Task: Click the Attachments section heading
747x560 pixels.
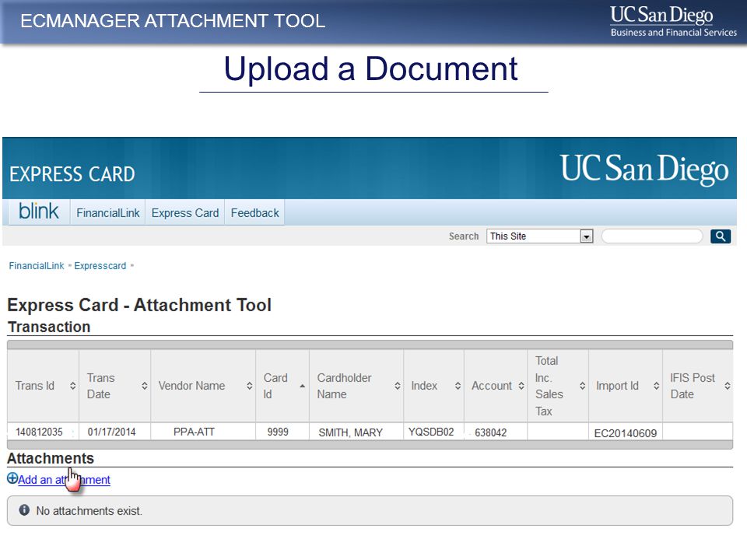Action: (51, 458)
